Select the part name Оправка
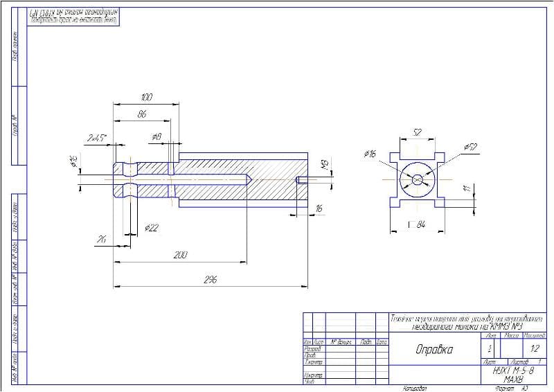This screenshot has height=392, width=554. click(x=434, y=350)
